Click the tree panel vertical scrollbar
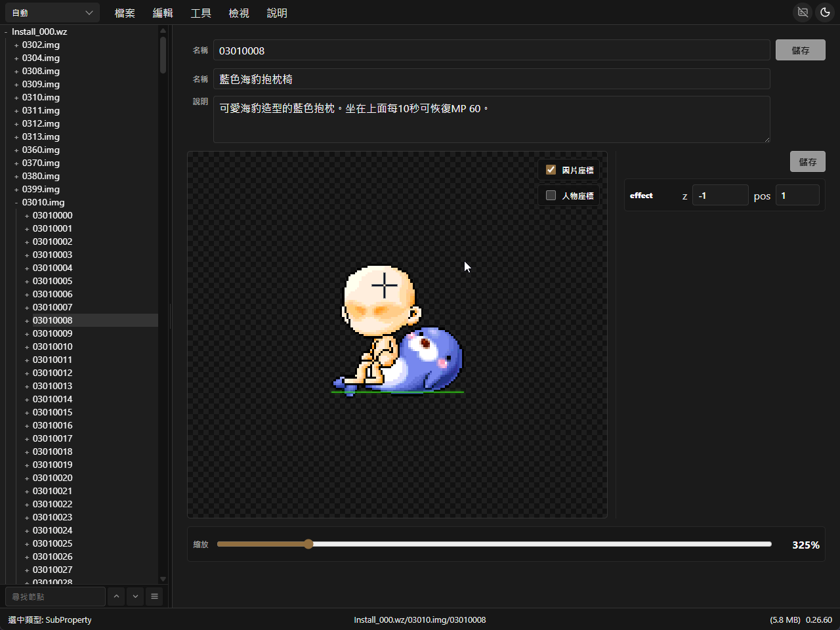840x630 pixels. pos(163,54)
